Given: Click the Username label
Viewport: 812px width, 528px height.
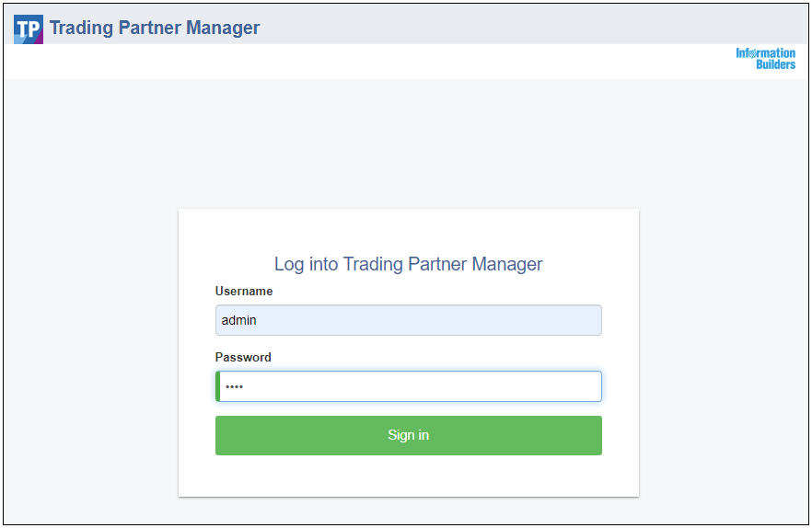Looking at the screenshot, I should [x=244, y=291].
